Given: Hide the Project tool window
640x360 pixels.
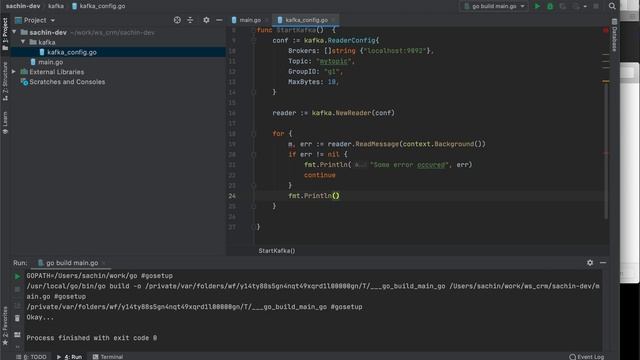Looking at the screenshot, I should 219,20.
